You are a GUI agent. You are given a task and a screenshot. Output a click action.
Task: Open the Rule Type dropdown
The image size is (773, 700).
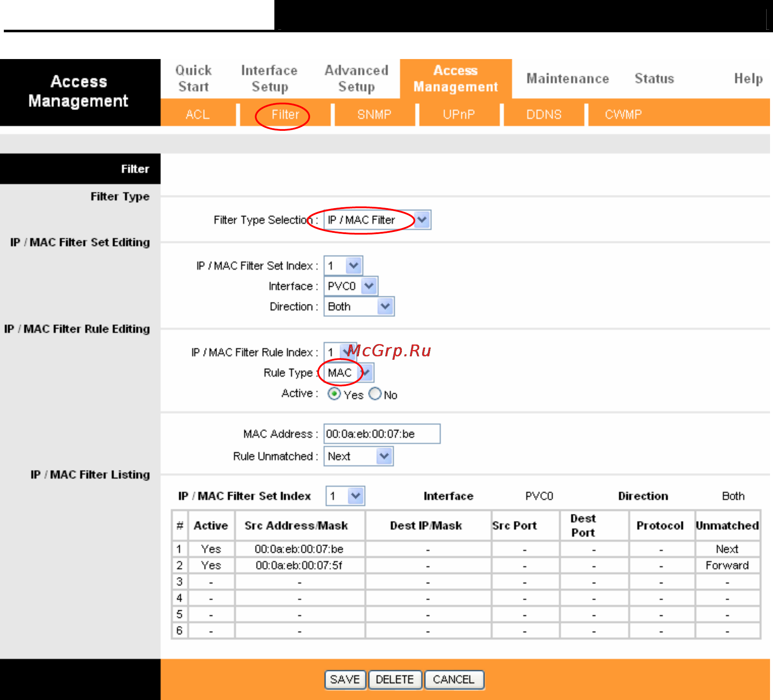[349, 373]
